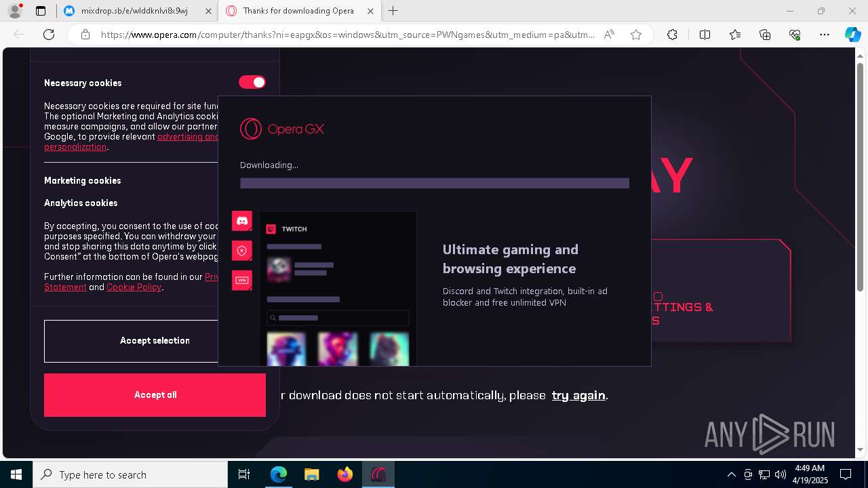Image resolution: width=868 pixels, height=488 pixels.
Task: Click the Ultimate gaming and browsing experience heading
Action: [x=511, y=259]
